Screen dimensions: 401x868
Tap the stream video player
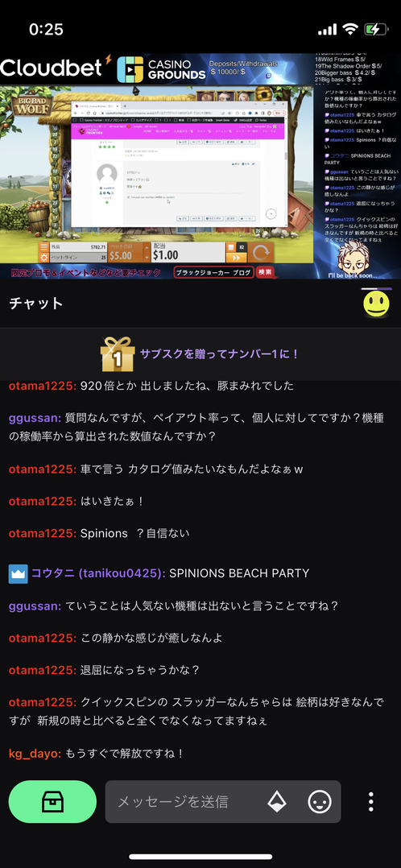pos(200,166)
